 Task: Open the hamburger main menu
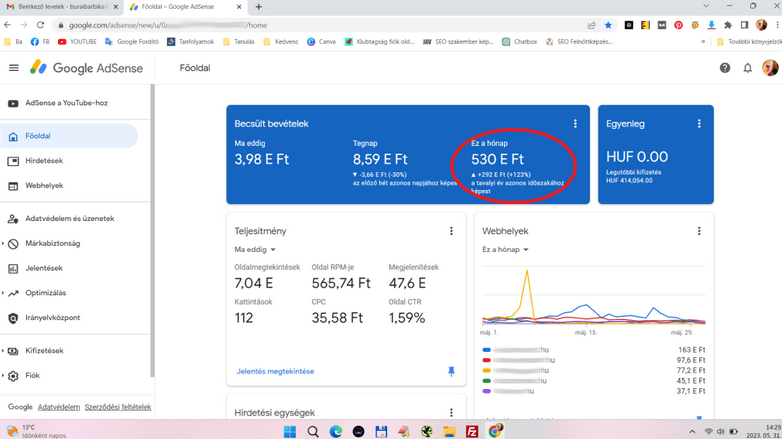click(13, 68)
